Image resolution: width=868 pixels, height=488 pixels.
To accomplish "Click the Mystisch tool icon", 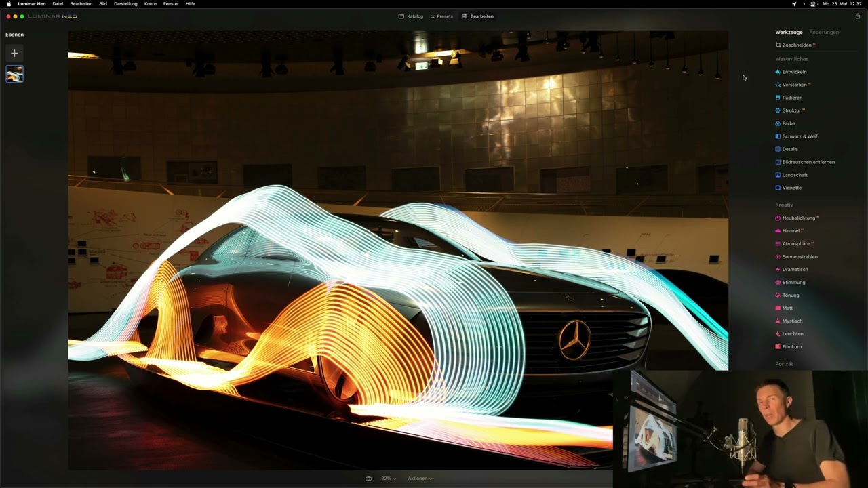I will coord(778,321).
